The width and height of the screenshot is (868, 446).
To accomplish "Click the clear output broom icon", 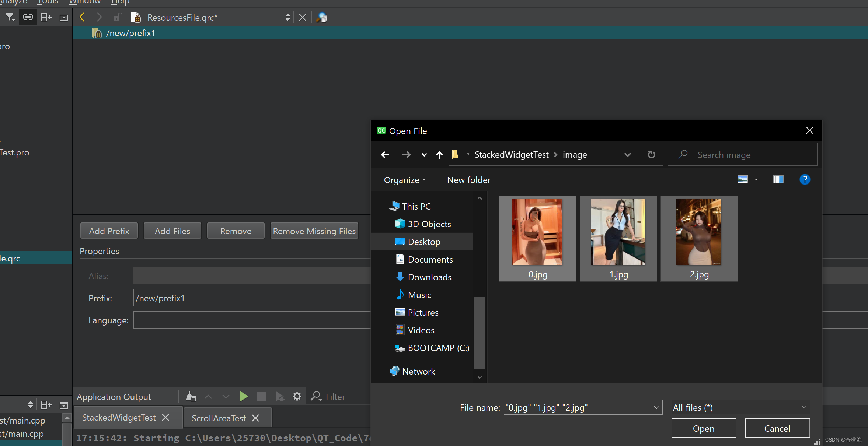I will coord(191,397).
